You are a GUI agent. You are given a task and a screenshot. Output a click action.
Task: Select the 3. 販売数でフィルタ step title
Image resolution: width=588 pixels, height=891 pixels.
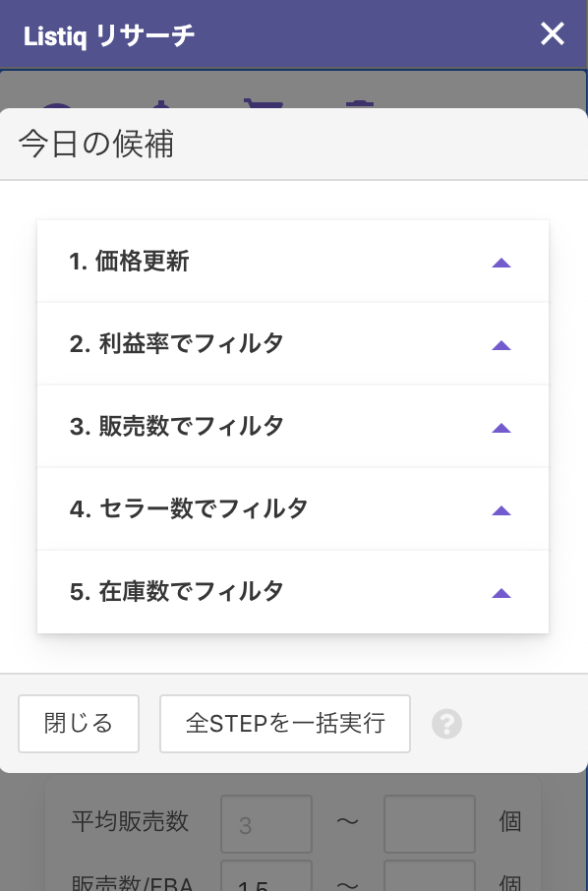point(176,426)
